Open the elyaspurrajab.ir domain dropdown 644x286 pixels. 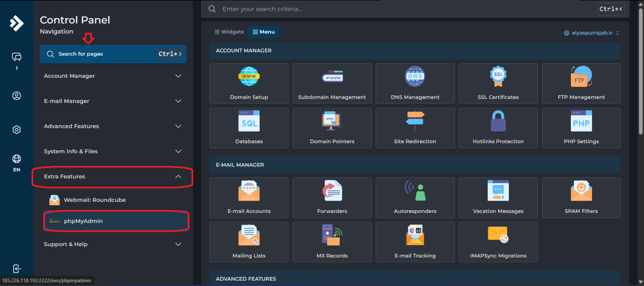click(x=591, y=33)
